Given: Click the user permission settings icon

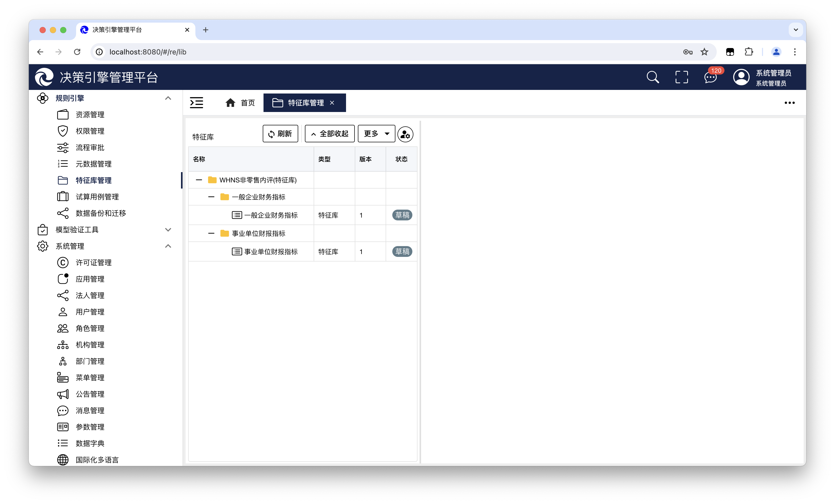Looking at the screenshot, I should tap(405, 134).
